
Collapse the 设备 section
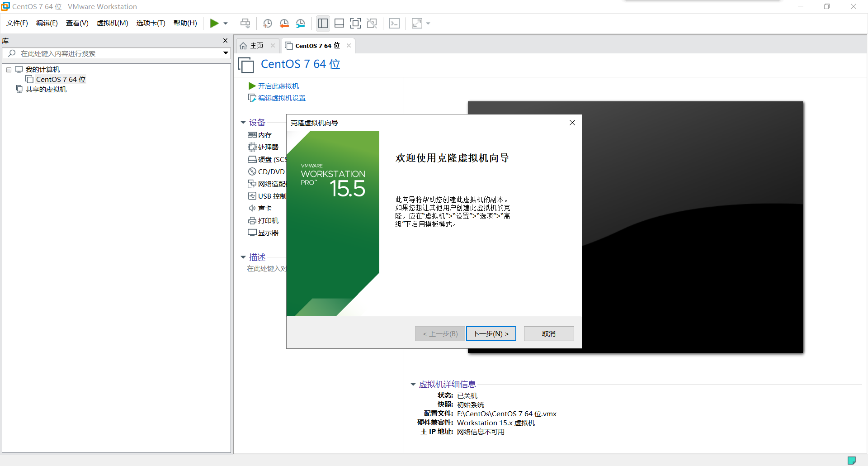pos(243,123)
